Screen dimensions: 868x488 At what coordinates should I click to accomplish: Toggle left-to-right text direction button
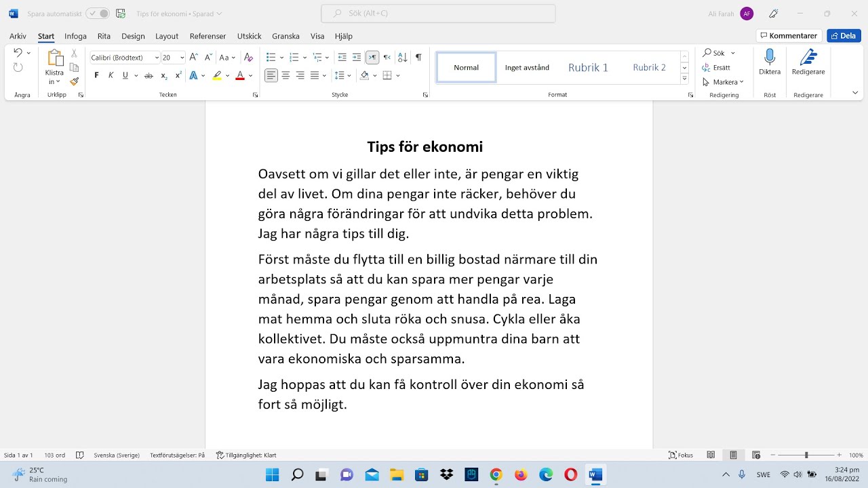372,58
